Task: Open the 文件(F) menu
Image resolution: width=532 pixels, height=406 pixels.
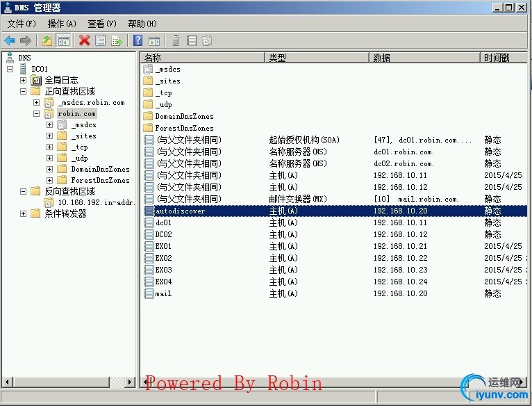Action: [x=22, y=24]
